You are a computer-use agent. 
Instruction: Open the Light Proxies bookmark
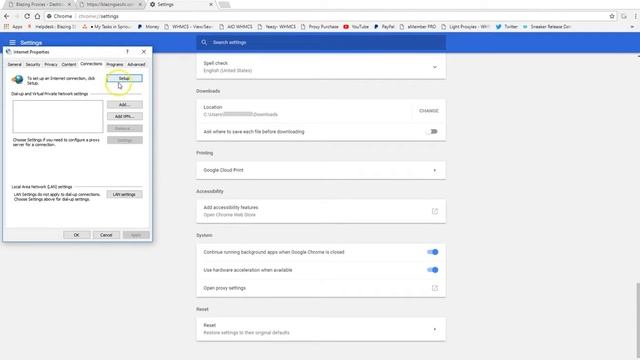pos(465,27)
